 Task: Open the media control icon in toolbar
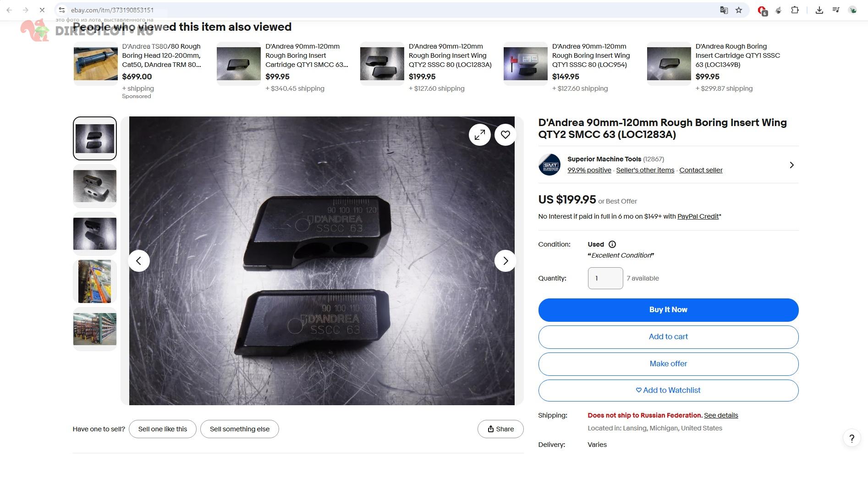[x=836, y=10]
